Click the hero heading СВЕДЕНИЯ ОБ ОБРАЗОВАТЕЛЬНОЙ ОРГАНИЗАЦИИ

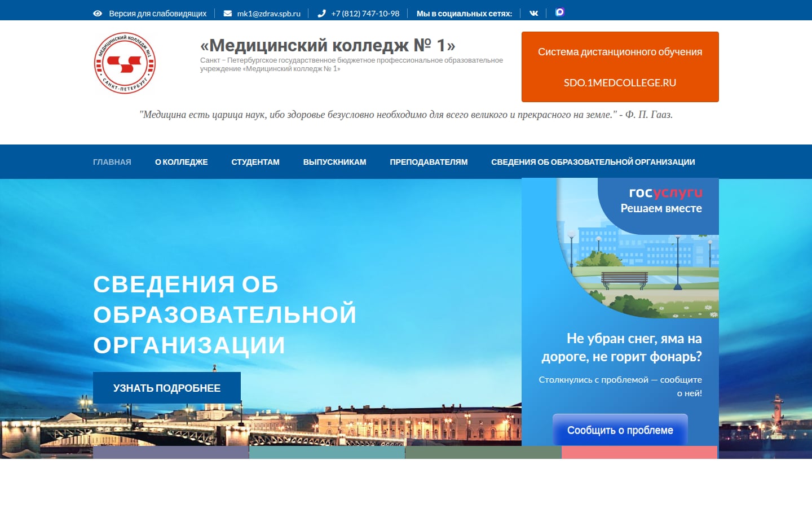click(225, 314)
